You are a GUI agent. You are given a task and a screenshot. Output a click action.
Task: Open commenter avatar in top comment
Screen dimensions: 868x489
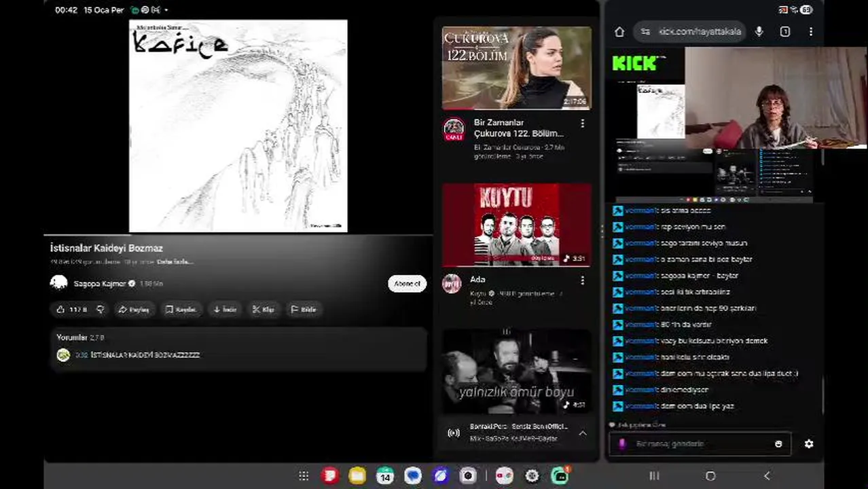point(63,355)
